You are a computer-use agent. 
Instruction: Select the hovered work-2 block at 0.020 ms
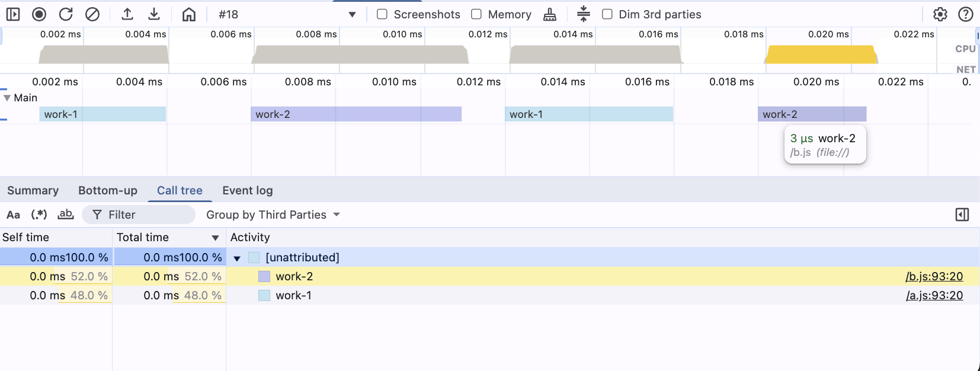(812, 114)
